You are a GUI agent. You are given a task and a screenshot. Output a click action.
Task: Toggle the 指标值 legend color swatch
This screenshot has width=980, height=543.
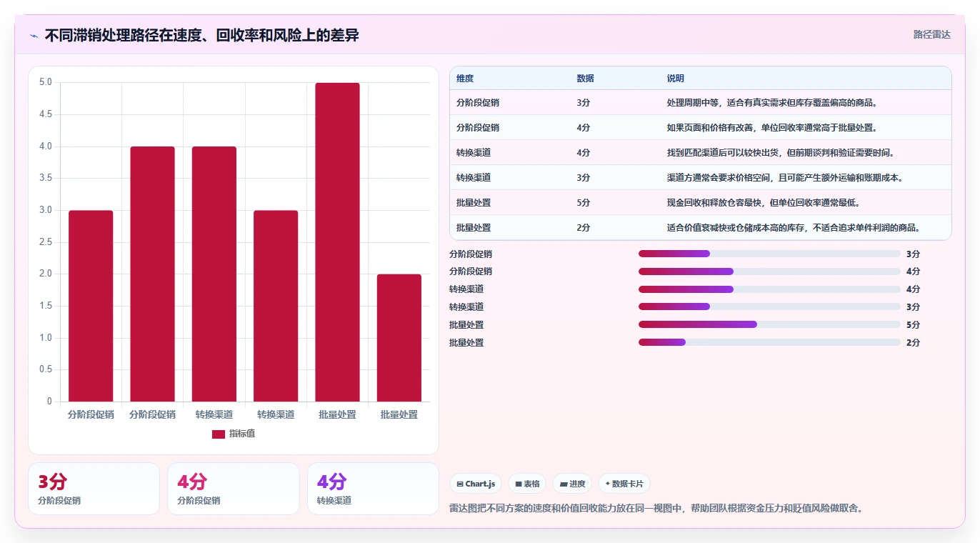pyautogui.click(x=219, y=434)
